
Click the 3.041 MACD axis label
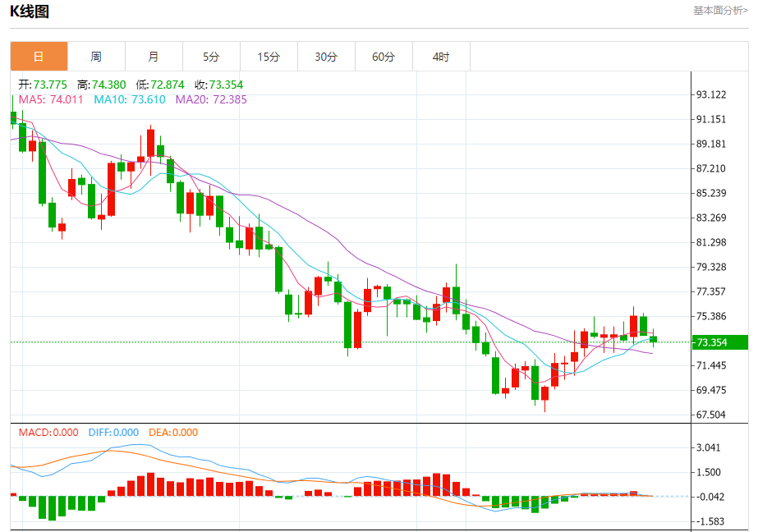pyautogui.click(x=708, y=448)
